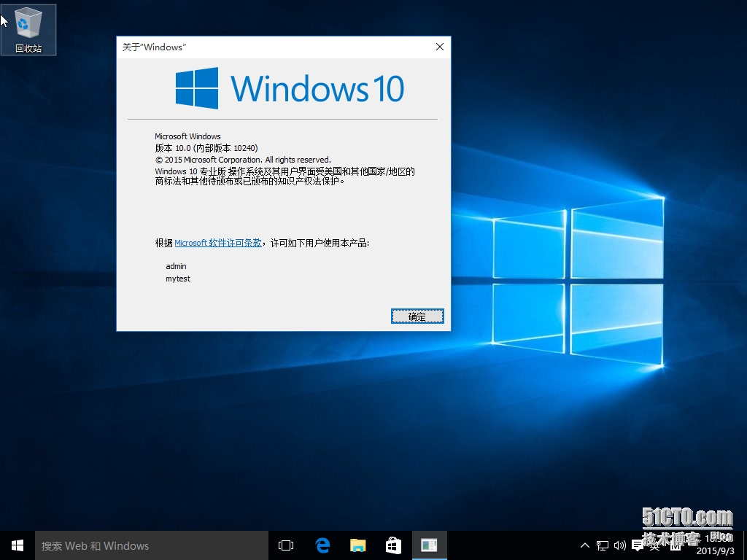The image size is (747, 560).
Task: Activate the About Windows taskbar button
Action: (429, 545)
